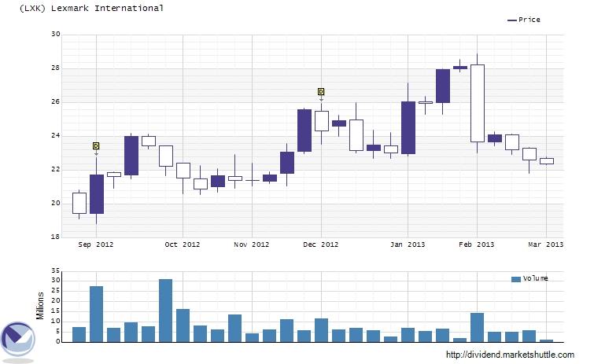Click the price axis value 18

point(56,237)
